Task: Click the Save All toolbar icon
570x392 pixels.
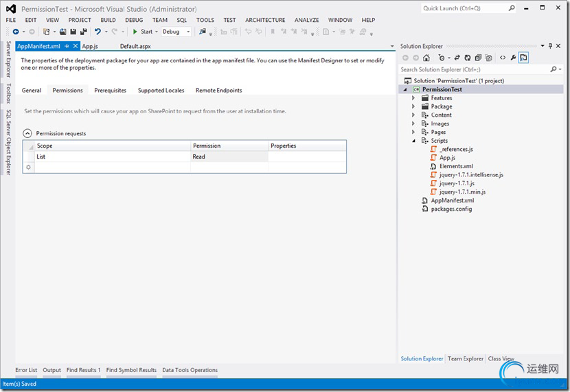Action: pos(84,32)
